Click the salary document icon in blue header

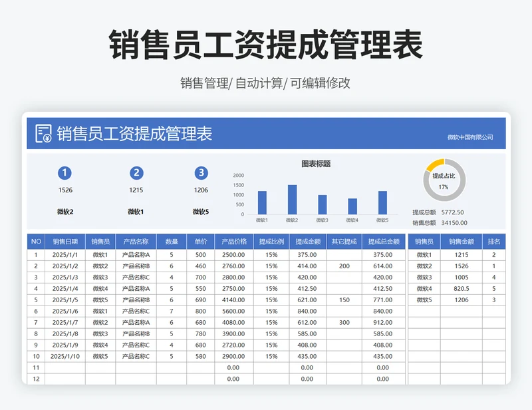tap(43, 133)
